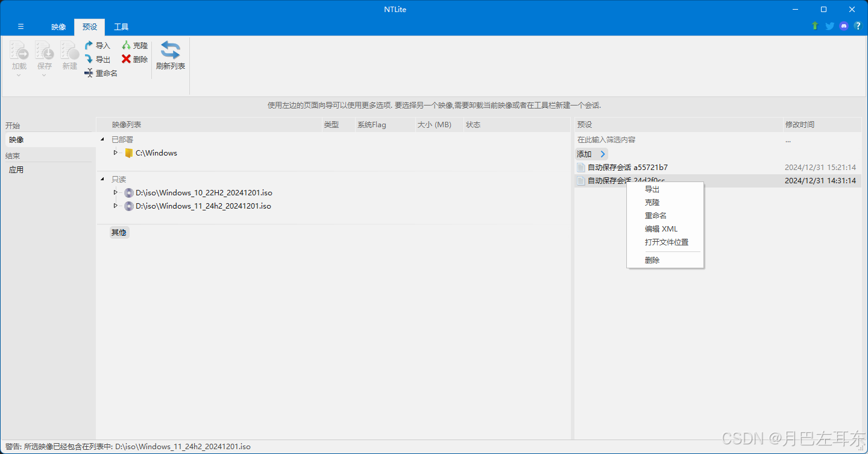Click the 状态 column header
The height and width of the screenshot is (454, 868).
pyautogui.click(x=473, y=125)
